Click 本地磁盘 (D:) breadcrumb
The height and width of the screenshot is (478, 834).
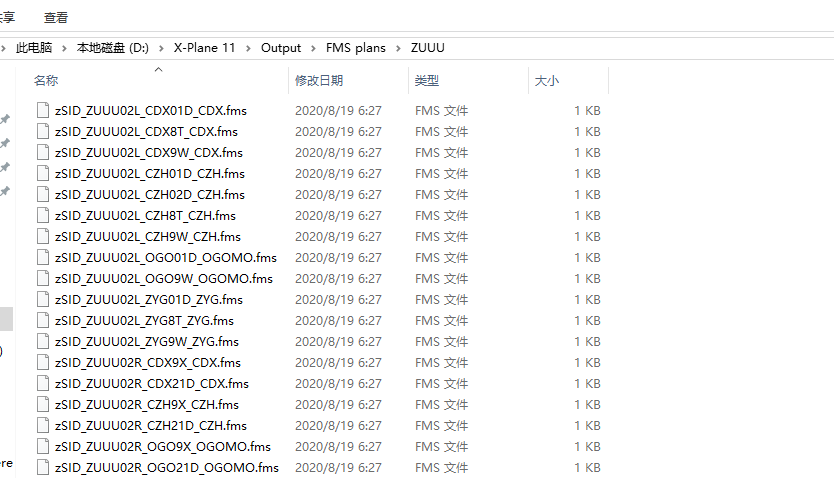[113, 48]
